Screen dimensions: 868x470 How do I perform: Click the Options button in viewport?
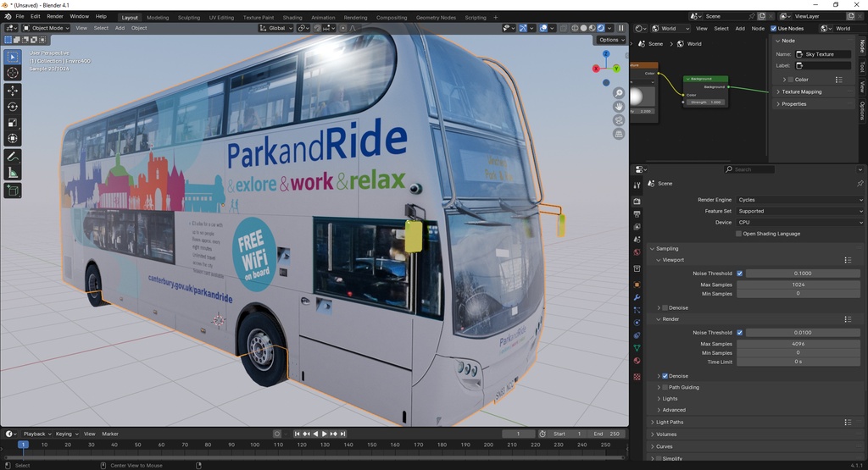coord(611,40)
